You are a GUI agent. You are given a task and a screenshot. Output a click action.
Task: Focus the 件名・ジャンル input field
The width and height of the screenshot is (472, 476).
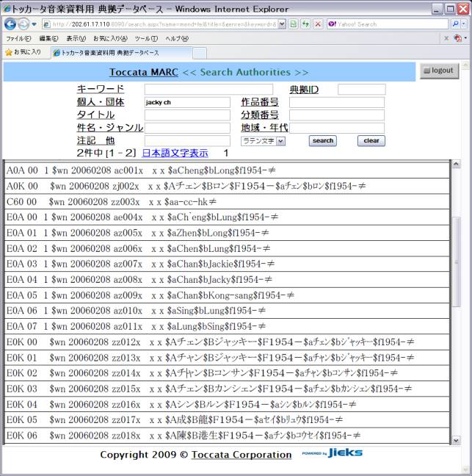(187, 128)
